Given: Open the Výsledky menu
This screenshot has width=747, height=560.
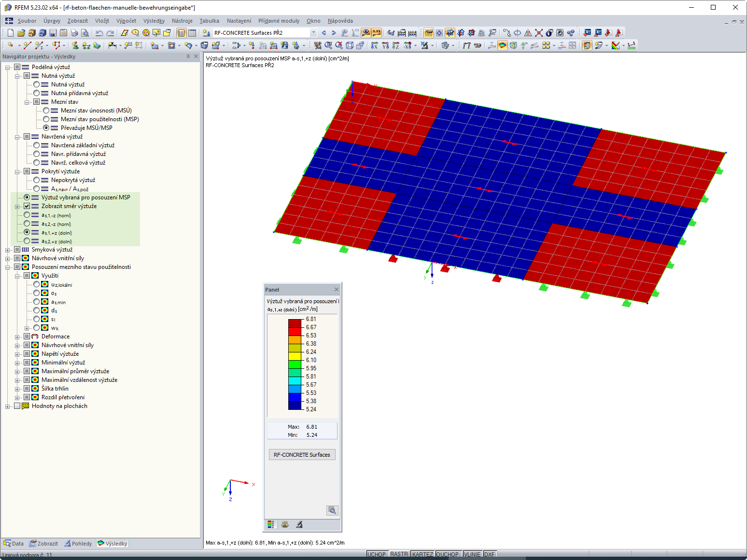Looking at the screenshot, I should pos(154,21).
